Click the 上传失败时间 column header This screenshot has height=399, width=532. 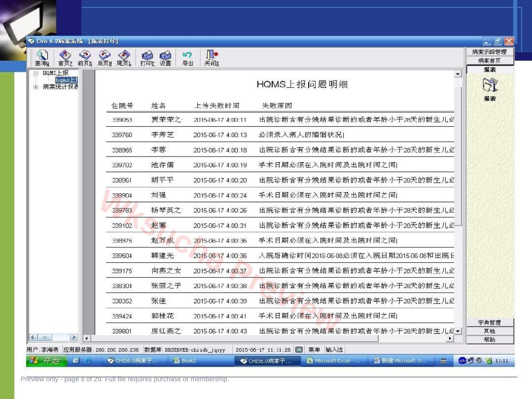click(217, 106)
